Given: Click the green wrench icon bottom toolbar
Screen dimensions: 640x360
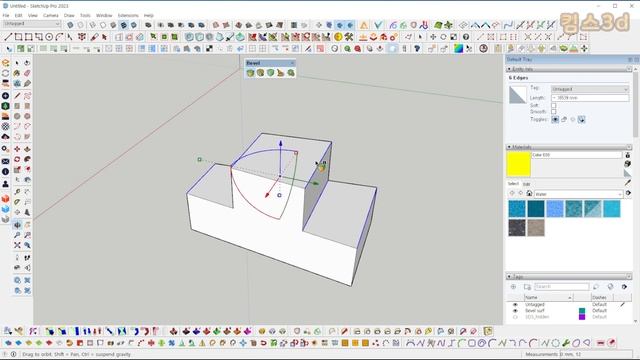Looking at the screenshot, I should (x=566, y=343).
